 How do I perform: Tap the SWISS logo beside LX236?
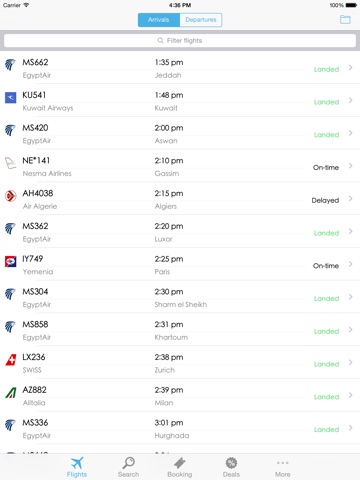[x=10, y=360]
